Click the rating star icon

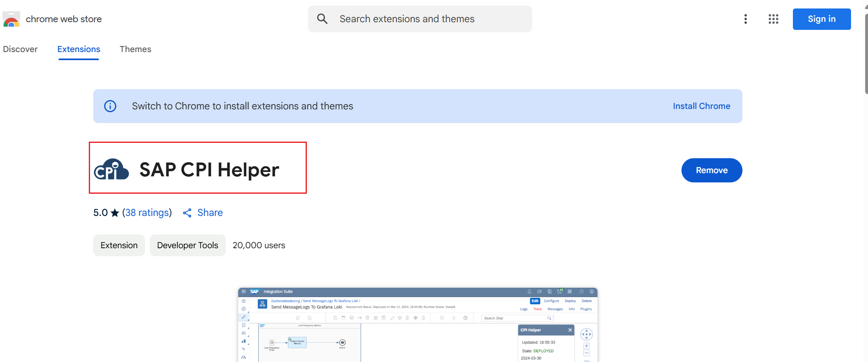[x=115, y=213]
